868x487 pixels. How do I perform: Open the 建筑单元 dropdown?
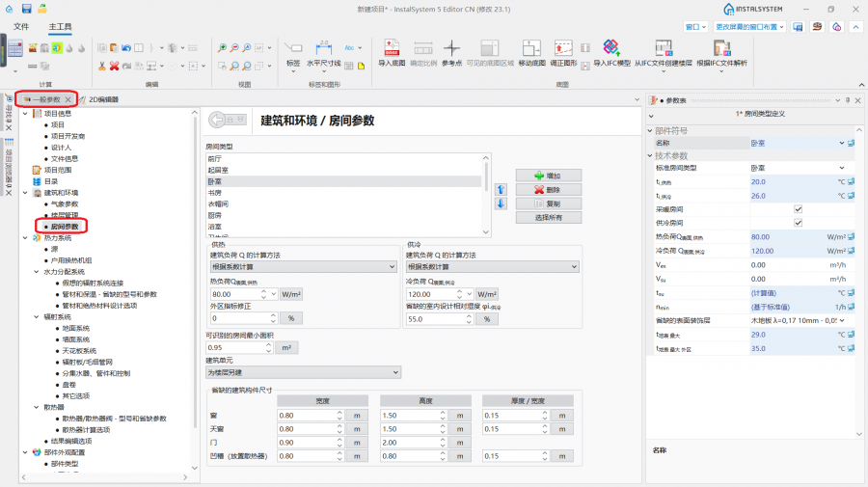[x=303, y=372]
